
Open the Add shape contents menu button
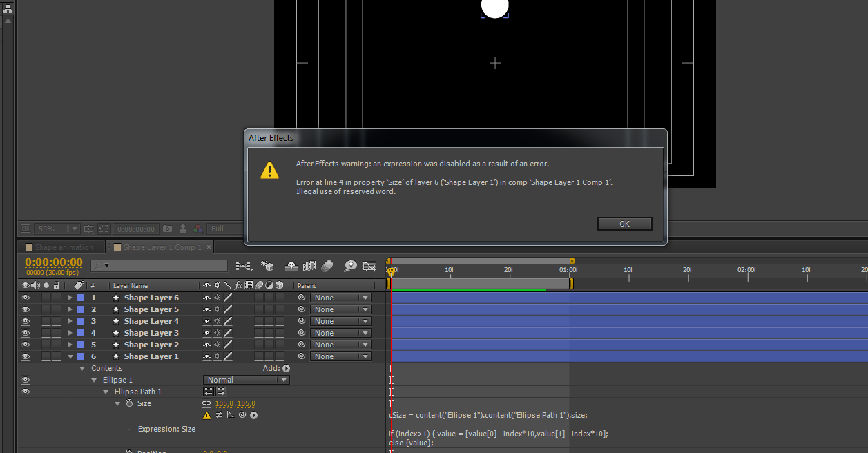(286, 369)
